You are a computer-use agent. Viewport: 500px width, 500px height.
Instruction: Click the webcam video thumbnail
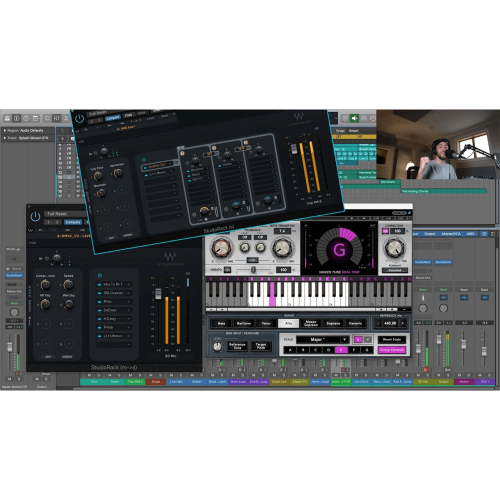(x=438, y=144)
